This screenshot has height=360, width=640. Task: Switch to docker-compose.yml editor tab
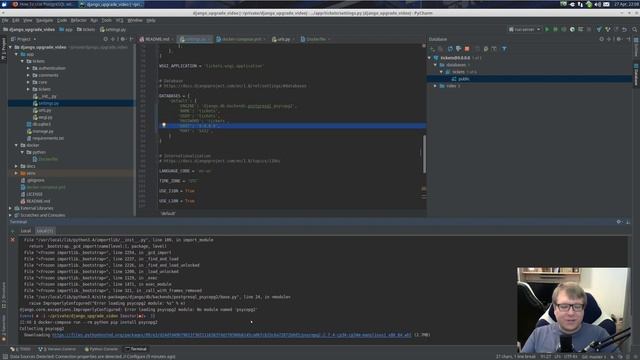241,39
